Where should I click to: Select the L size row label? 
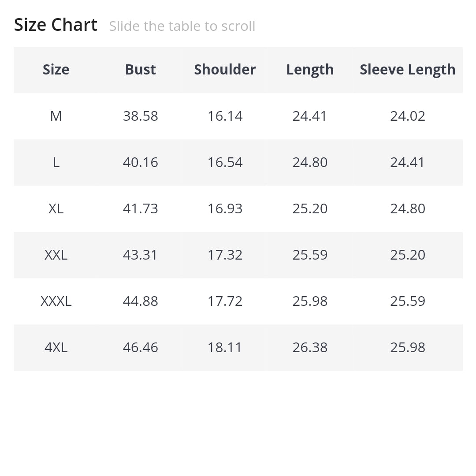click(56, 162)
